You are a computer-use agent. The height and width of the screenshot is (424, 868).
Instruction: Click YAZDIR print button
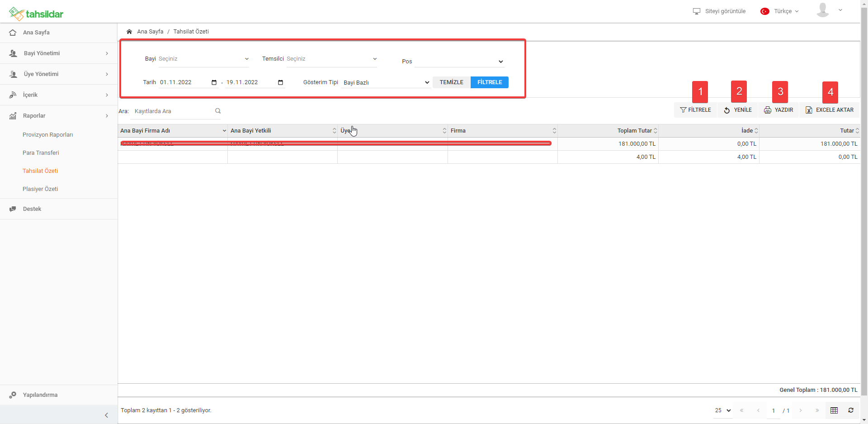(778, 110)
